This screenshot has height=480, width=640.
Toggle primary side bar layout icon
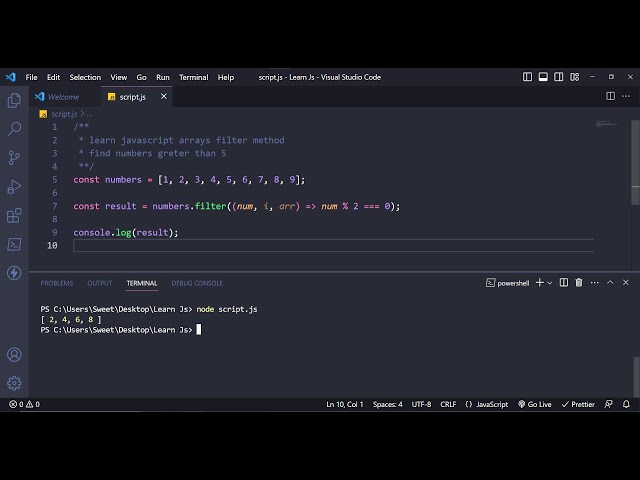click(527, 77)
